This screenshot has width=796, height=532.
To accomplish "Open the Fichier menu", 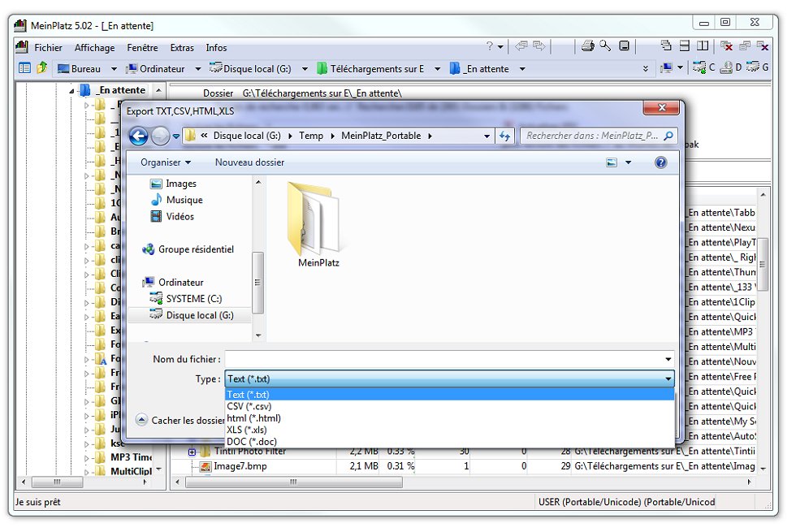I will [x=48, y=48].
